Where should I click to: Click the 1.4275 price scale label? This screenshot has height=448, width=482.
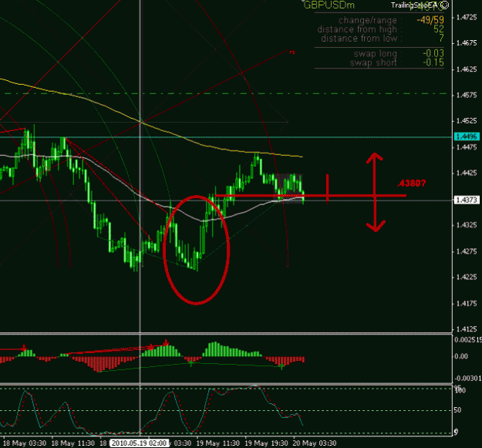point(467,251)
